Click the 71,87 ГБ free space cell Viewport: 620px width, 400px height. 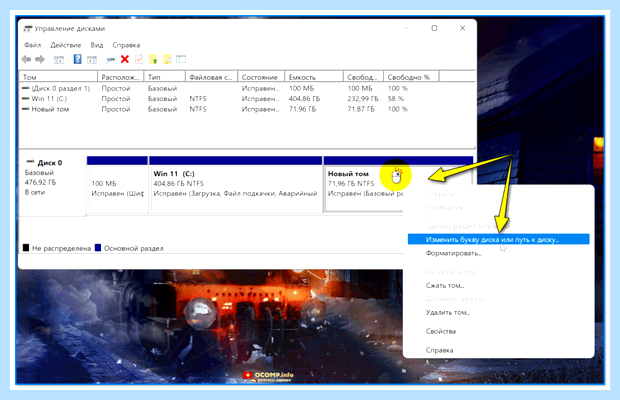click(x=361, y=109)
